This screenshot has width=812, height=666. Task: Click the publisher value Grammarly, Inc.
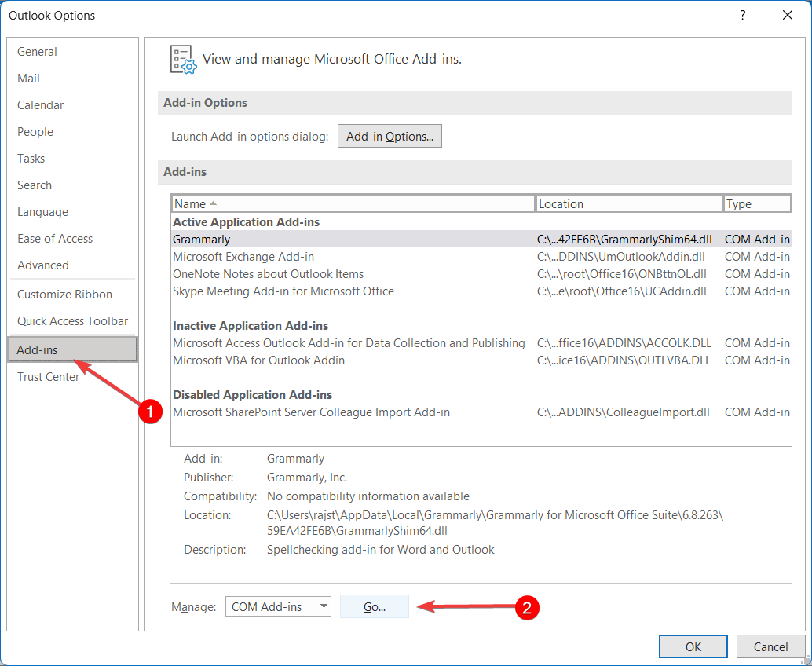point(307,478)
